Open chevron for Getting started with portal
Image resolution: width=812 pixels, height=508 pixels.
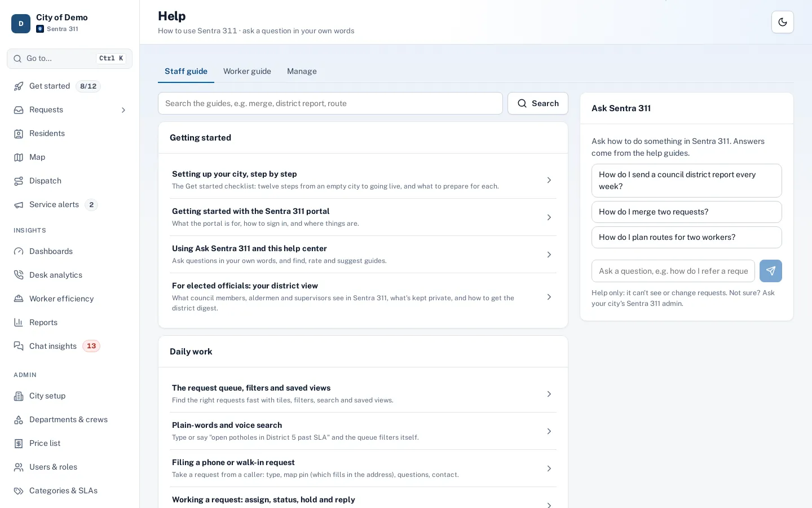point(549,217)
